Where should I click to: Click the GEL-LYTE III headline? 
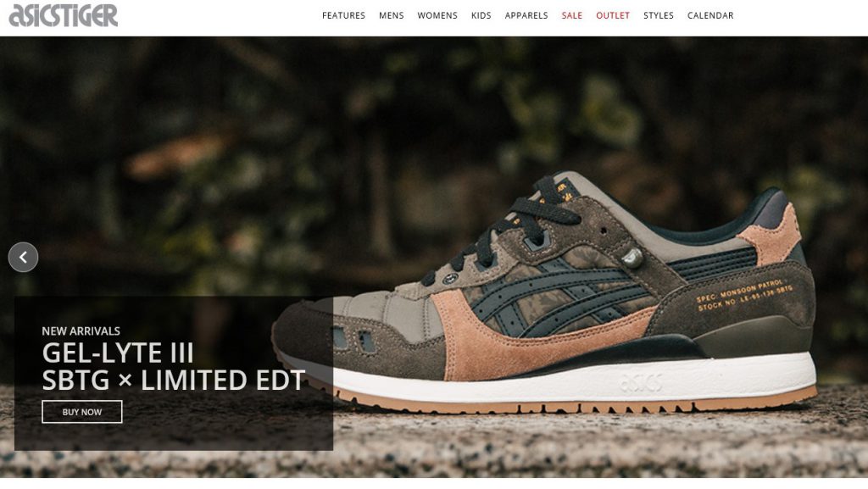tap(118, 353)
